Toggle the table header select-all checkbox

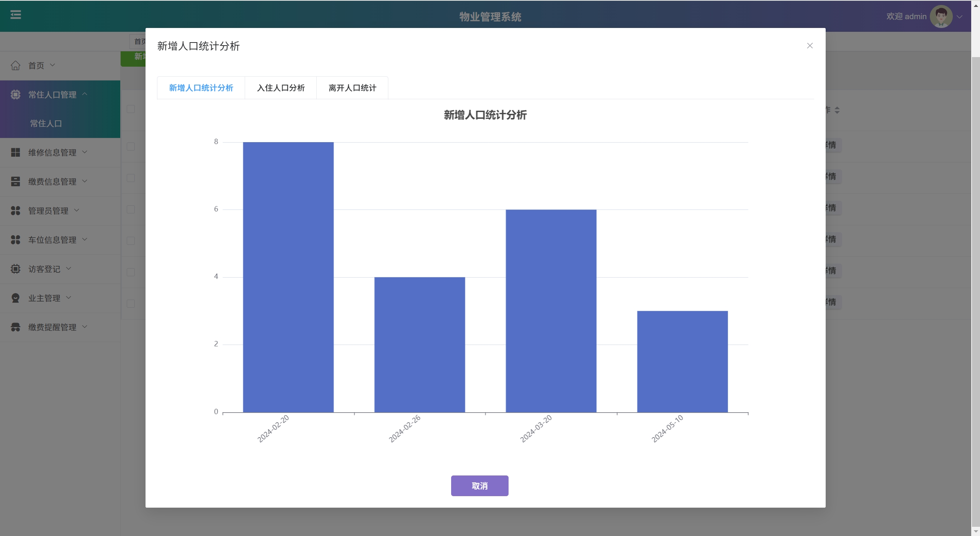tap(131, 109)
